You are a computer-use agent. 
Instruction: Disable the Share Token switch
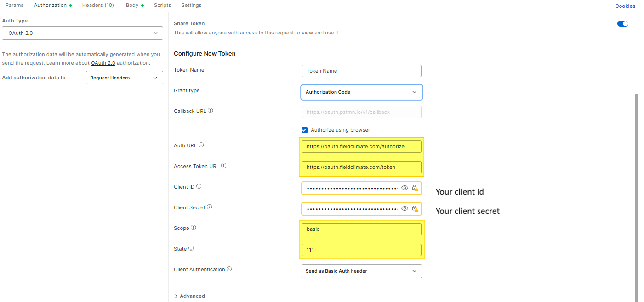pyautogui.click(x=622, y=24)
